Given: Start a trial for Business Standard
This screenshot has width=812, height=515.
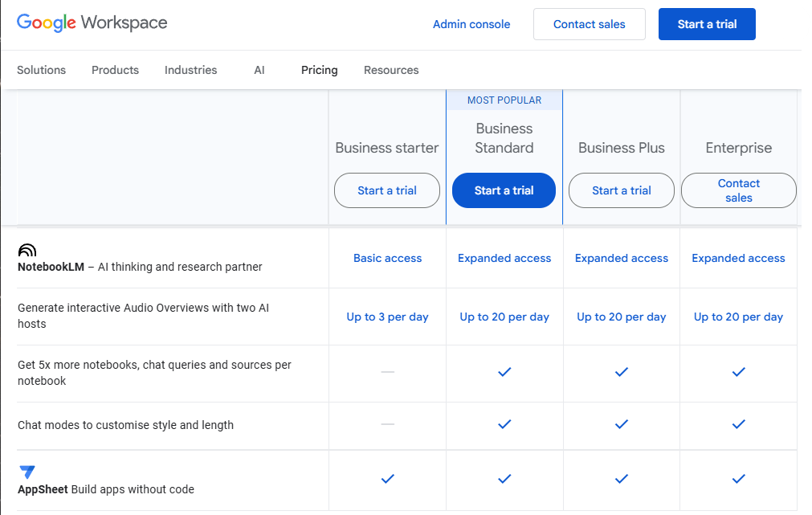Looking at the screenshot, I should (x=504, y=190).
